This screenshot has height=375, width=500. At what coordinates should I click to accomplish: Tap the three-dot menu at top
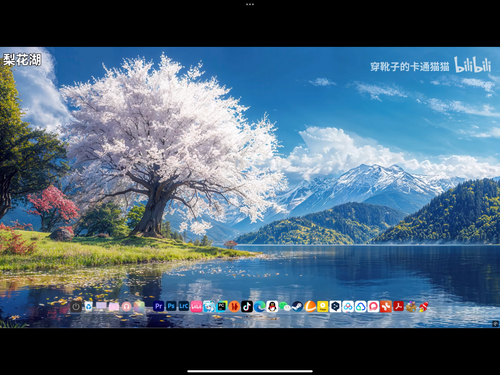click(250, 4)
